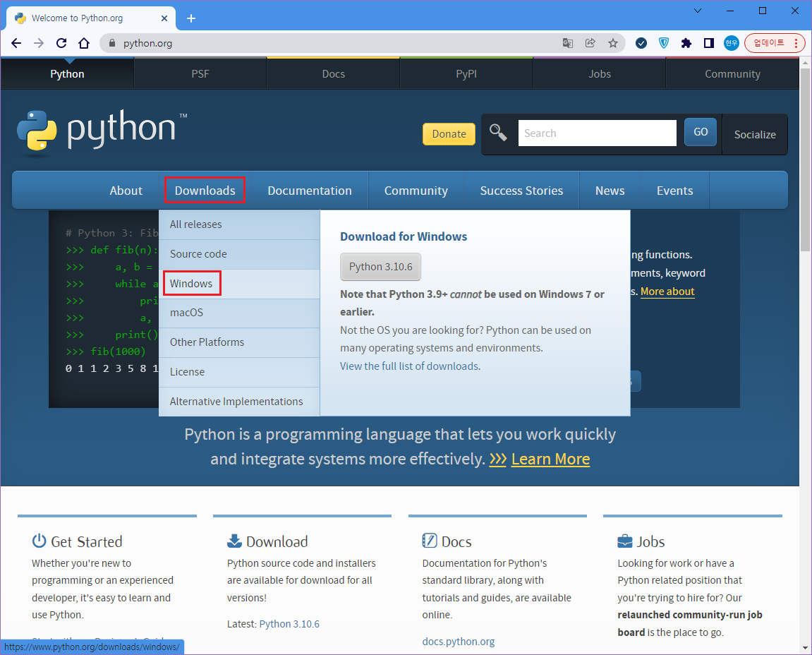
Task: Click the Download for Windows heading
Action: coord(404,236)
